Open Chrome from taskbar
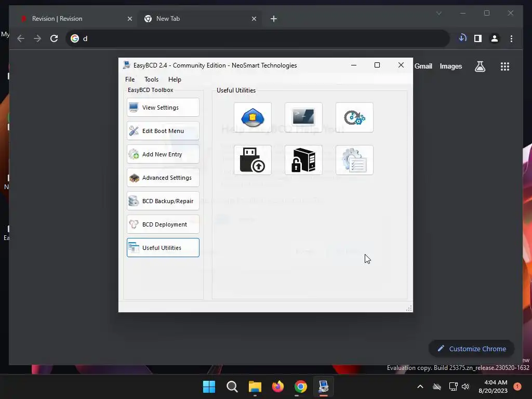This screenshot has width=532, height=399. (x=301, y=387)
